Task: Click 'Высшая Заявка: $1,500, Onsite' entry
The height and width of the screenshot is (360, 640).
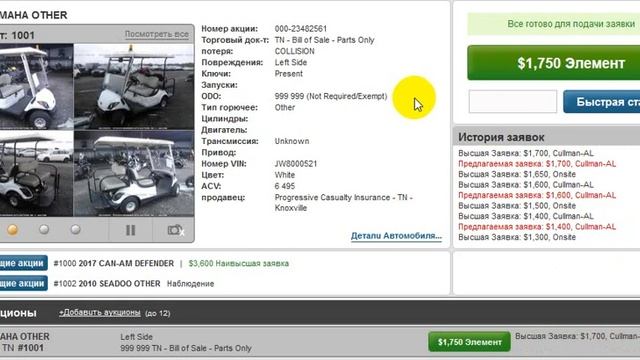Action: tap(517, 206)
